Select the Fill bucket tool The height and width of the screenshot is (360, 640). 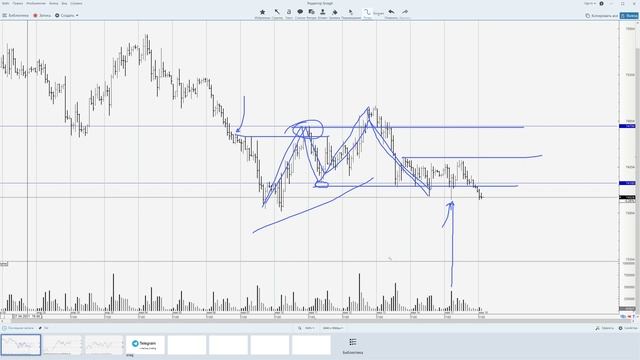[334, 14]
